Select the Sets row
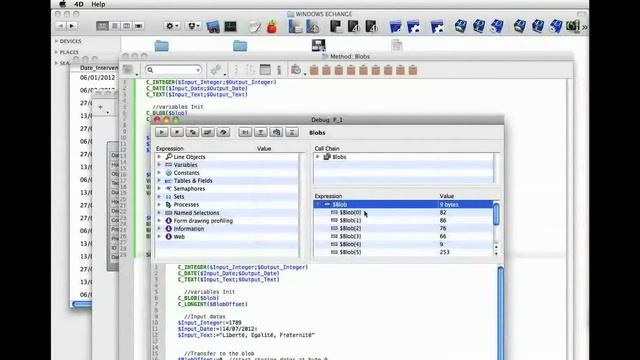The width and height of the screenshot is (640, 360). coord(227,197)
